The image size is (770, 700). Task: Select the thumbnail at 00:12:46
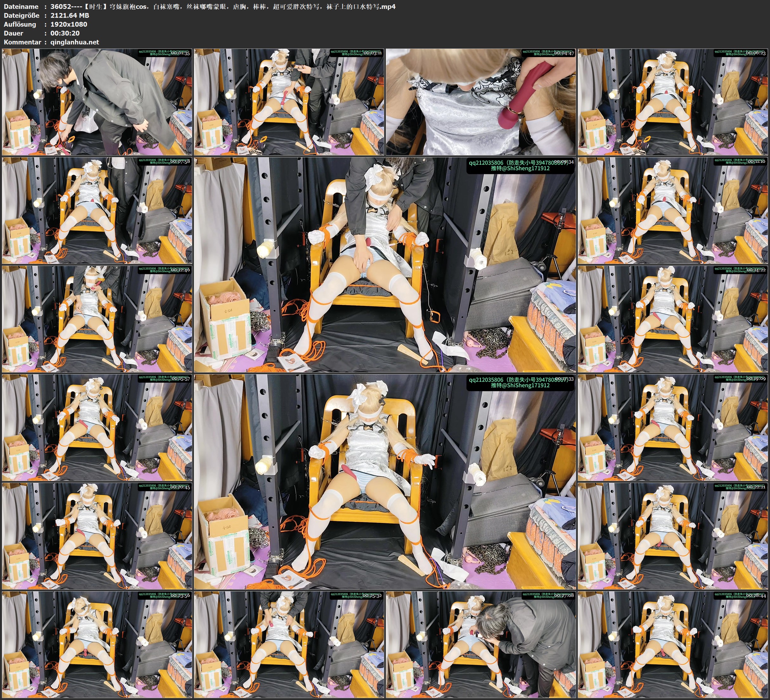97,319
